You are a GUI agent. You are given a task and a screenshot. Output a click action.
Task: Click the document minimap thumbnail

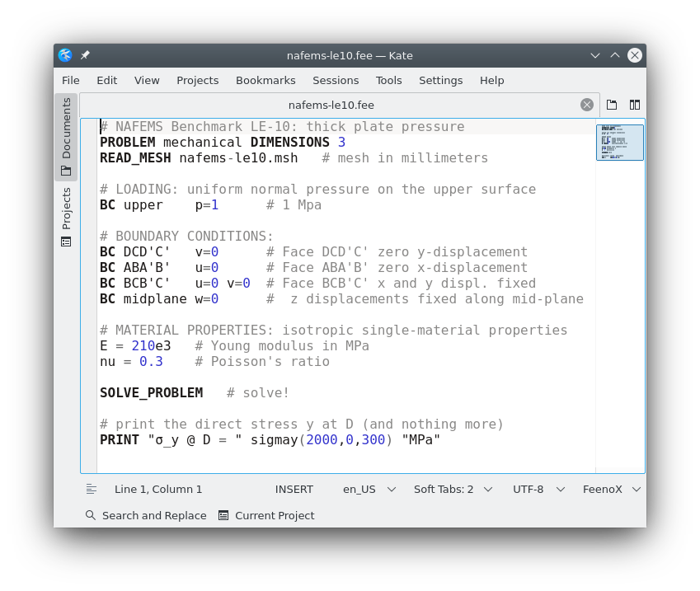point(619,143)
